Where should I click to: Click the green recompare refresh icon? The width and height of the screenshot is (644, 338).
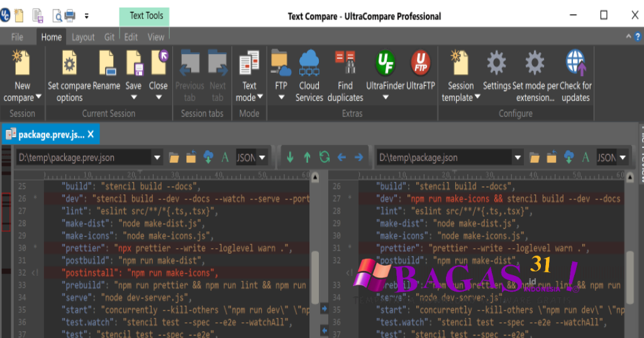point(325,157)
